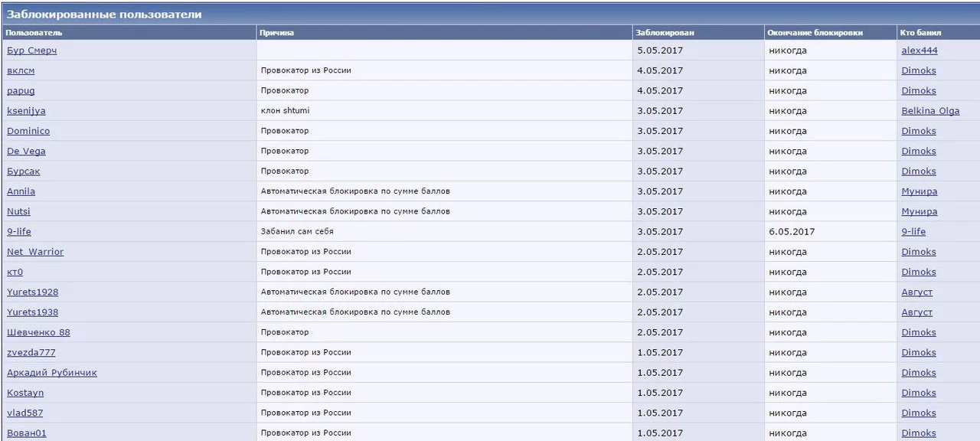Select block date 5.05.2017 for Бур Смерч
The image size is (980, 441).
(660, 51)
